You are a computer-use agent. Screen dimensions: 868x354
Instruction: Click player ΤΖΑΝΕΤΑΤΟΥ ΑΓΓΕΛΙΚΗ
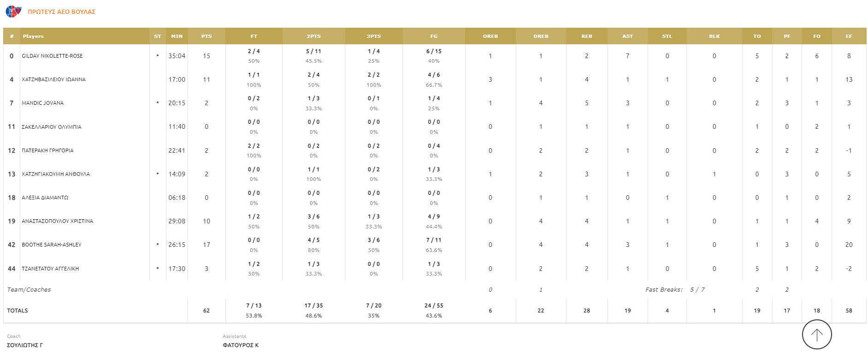coord(50,269)
